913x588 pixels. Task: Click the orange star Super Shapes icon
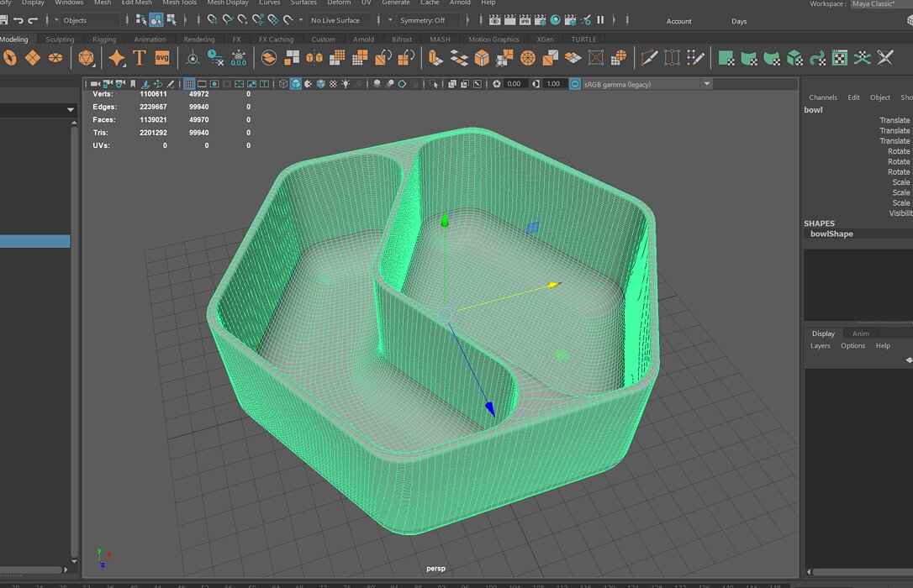(x=117, y=58)
